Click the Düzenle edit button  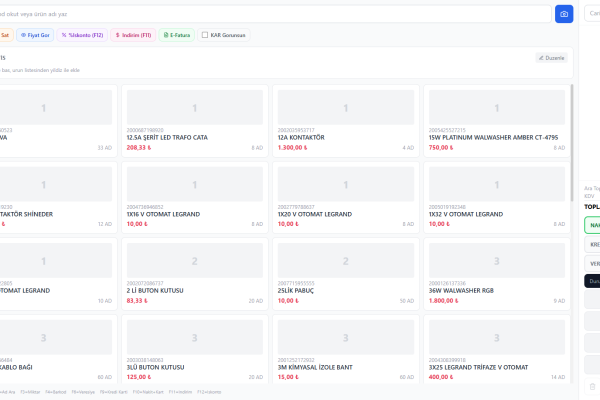click(x=551, y=58)
